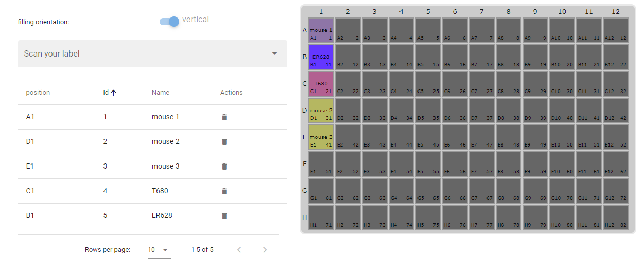Delete the T680 row

pos(224,191)
